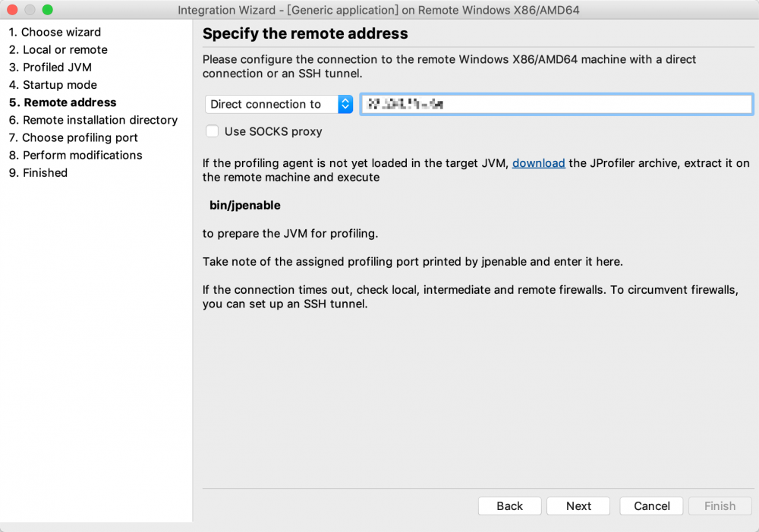Screen dimensions: 759x532
Task: Click the Integration Wizard title bar
Action: 379,10
